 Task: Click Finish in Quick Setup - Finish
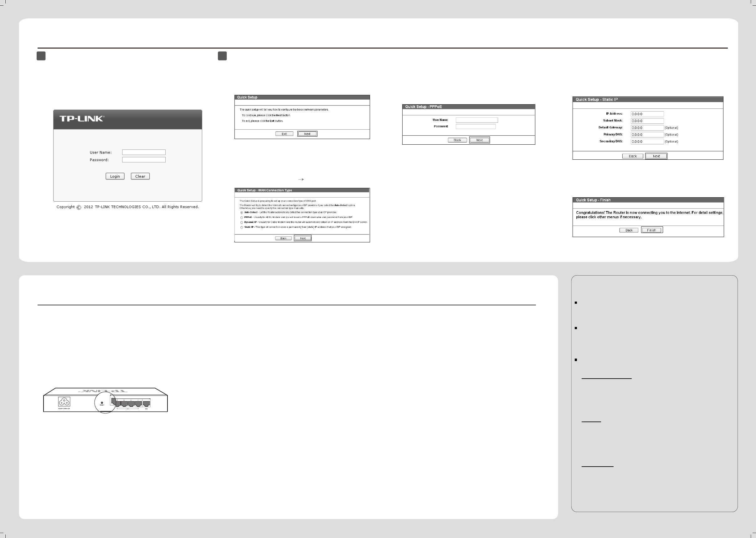[x=651, y=230]
